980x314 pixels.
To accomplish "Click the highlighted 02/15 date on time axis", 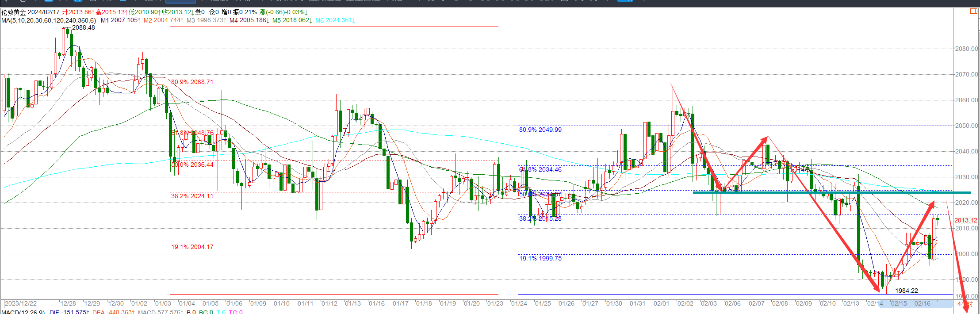I will click(x=899, y=303).
